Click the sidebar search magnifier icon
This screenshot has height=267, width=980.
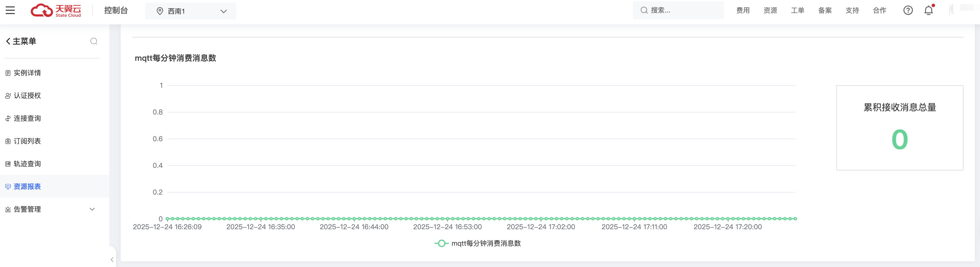(94, 41)
